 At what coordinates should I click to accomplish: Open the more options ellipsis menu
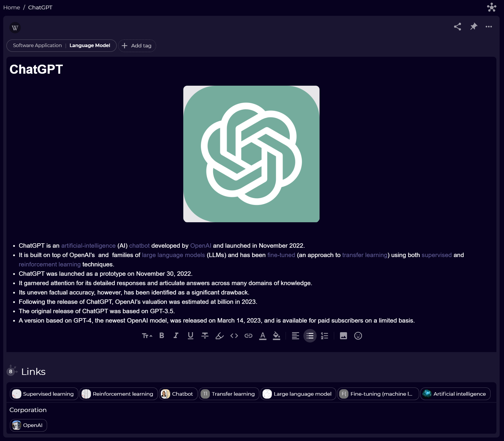pos(489,27)
